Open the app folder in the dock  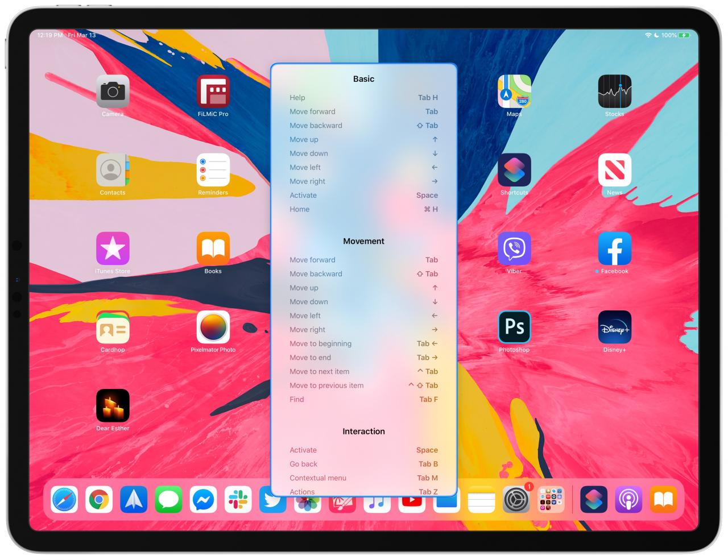(x=551, y=500)
